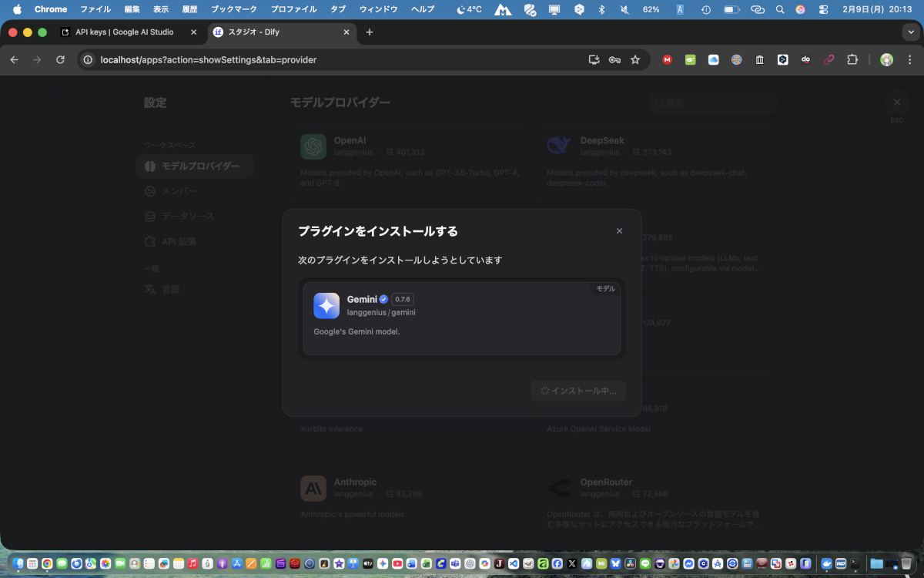The width and height of the screenshot is (924, 578).
Task: Click the インストール中 button
Action: click(x=578, y=391)
